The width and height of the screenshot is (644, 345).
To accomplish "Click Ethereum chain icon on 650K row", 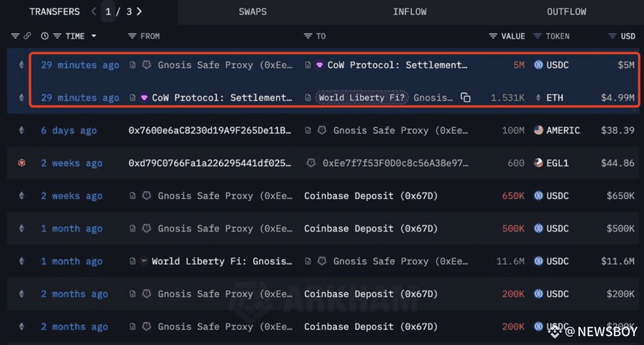I will [x=21, y=196].
